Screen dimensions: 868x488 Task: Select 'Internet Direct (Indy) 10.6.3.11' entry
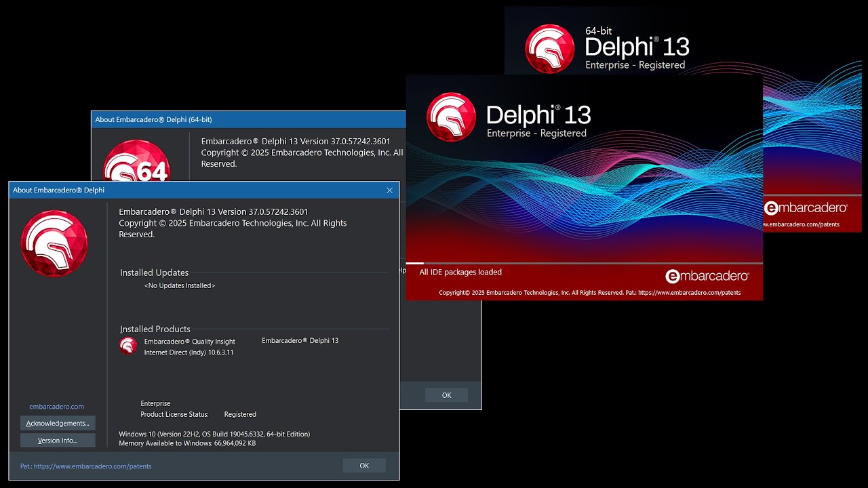(x=189, y=352)
